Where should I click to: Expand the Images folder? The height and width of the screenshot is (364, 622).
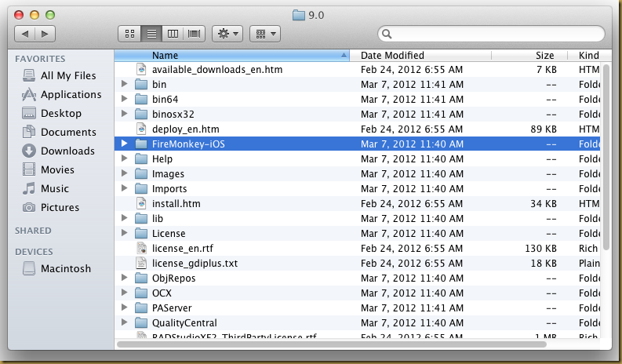tap(124, 173)
